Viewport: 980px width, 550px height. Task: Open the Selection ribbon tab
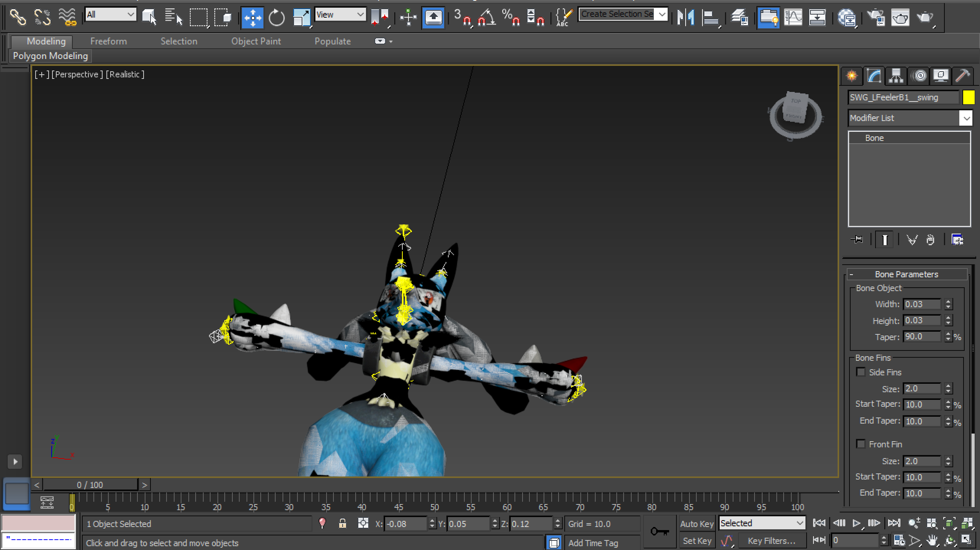point(179,41)
